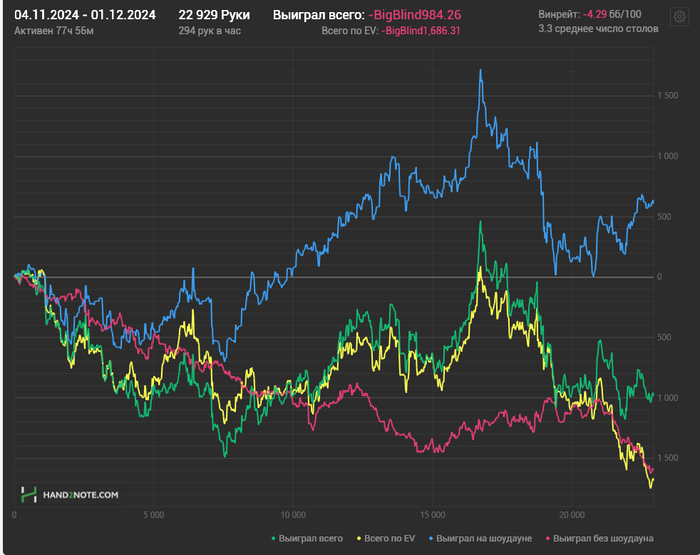700x555 pixels.
Task: Click the 10 000 x-axis tick label
Action: [x=293, y=515]
